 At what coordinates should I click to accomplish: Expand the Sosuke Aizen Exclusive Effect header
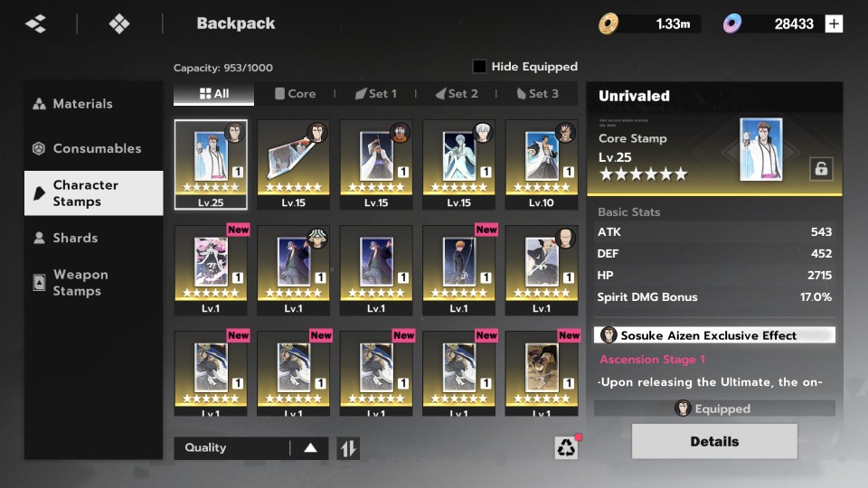click(714, 335)
